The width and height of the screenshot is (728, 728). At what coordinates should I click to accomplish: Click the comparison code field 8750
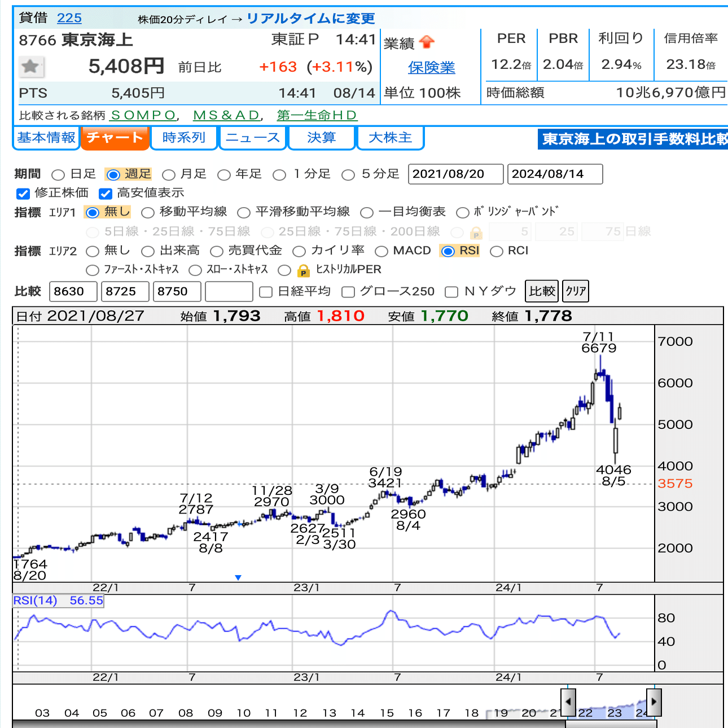coord(177,292)
